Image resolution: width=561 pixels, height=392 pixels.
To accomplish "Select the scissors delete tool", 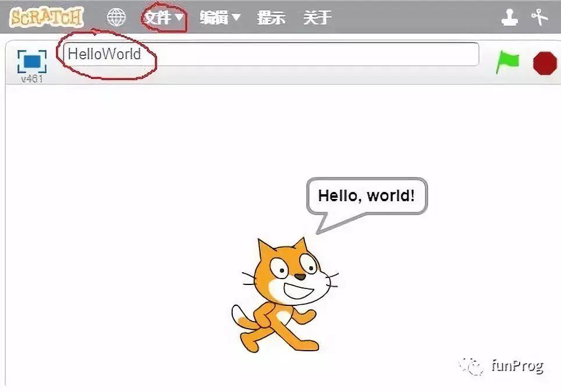I will [539, 17].
